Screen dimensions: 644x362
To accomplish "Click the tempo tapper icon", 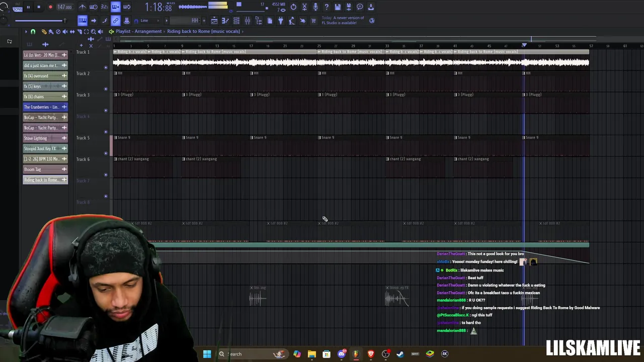I will [292, 21].
